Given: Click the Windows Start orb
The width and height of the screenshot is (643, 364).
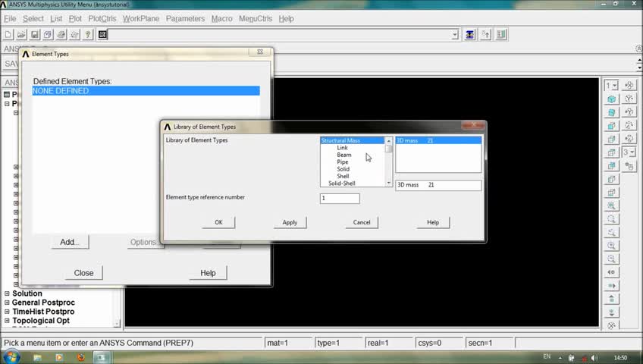Looking at the screenshot, I should (11, 357).
